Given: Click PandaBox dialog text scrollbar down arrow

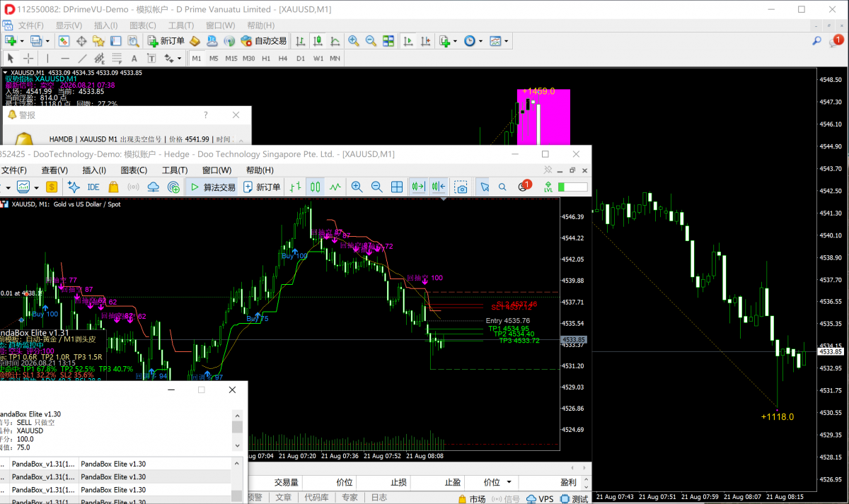Looking at the screenshot, I should coord(238,446).
